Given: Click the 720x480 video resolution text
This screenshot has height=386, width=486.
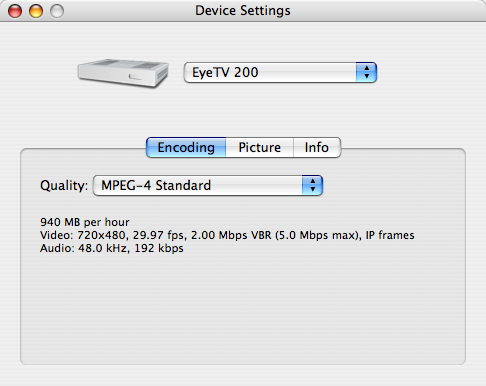Looking at the screenshot, I should [x=101, y=235].
